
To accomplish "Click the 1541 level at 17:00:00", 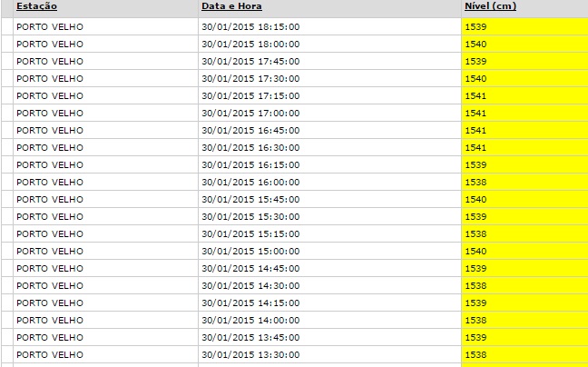I will coord(475,114).
